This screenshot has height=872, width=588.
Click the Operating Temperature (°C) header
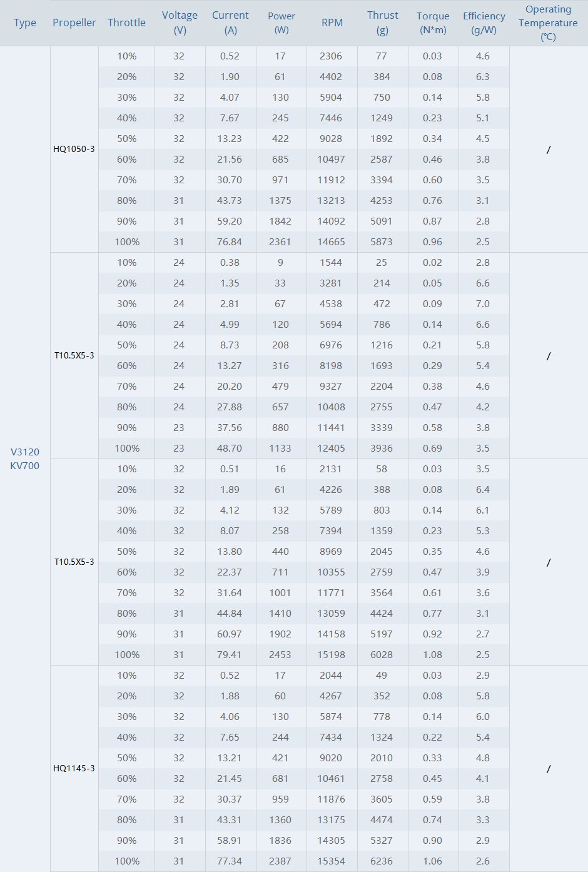(x=548, y=23)
